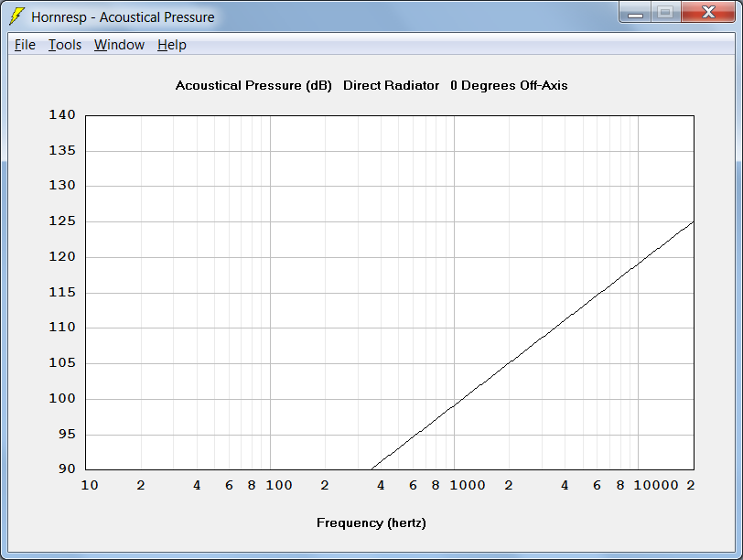This screenshot has width=743, height=560.
Task: Maximize the Hornresp window
Action: 666,13
